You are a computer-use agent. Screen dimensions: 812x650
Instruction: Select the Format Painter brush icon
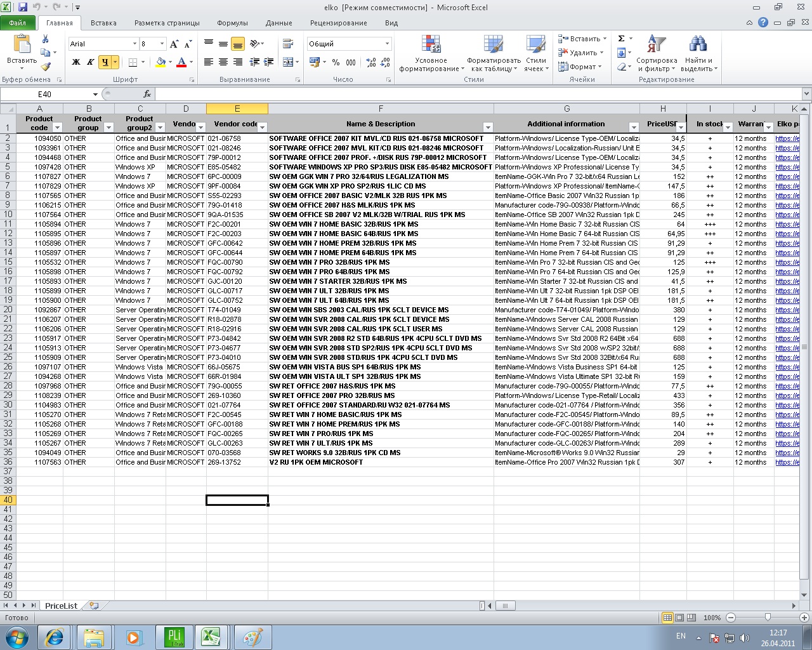[x=46, y=66]
